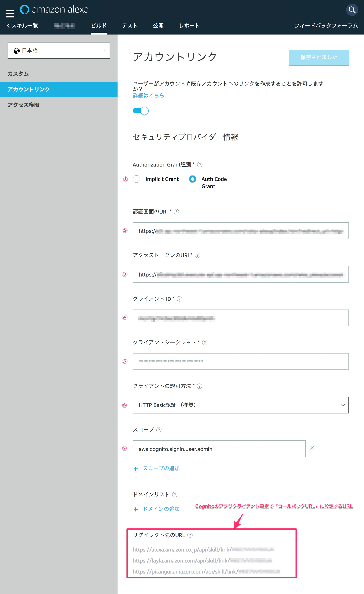
Task: Click the クライアント ID input field
Action: click(241, 318)
